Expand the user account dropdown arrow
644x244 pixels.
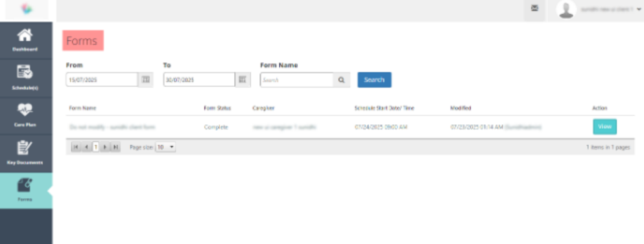coord(639,9)
